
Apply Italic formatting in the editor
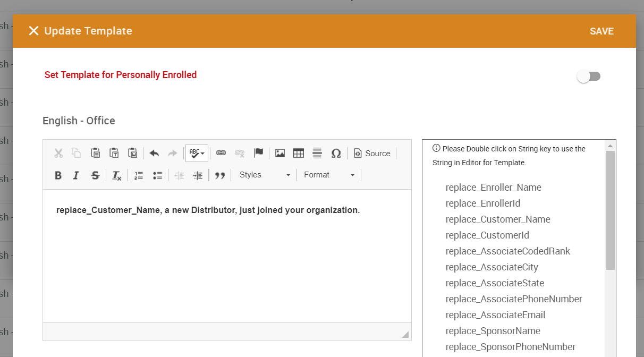76,175
